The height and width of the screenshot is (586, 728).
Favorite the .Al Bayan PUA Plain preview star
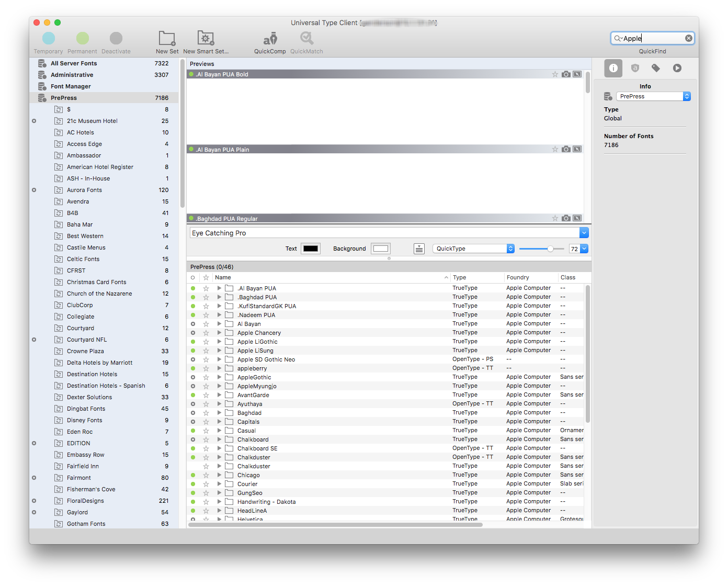[555, 149]
